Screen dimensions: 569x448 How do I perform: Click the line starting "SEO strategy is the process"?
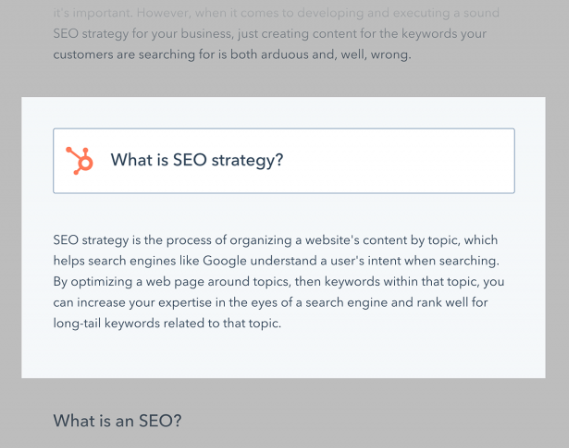(275, 240)
